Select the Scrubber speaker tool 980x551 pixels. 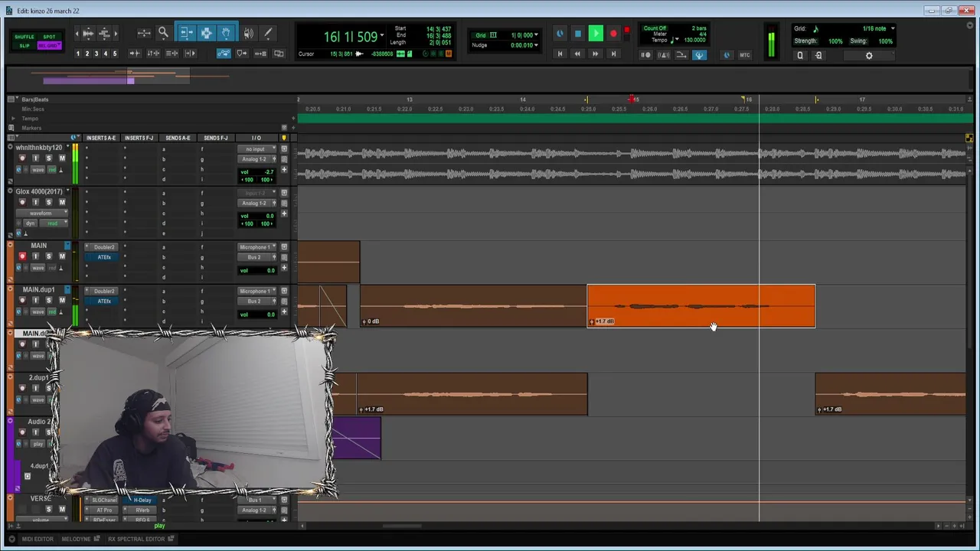pyautogui.click(x=248, y=33)
